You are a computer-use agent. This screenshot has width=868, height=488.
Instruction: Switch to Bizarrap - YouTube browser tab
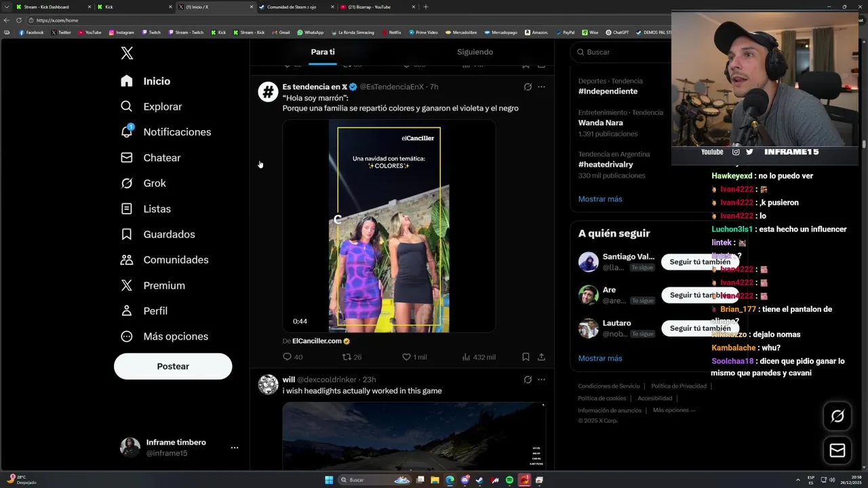tap(377, 7)
